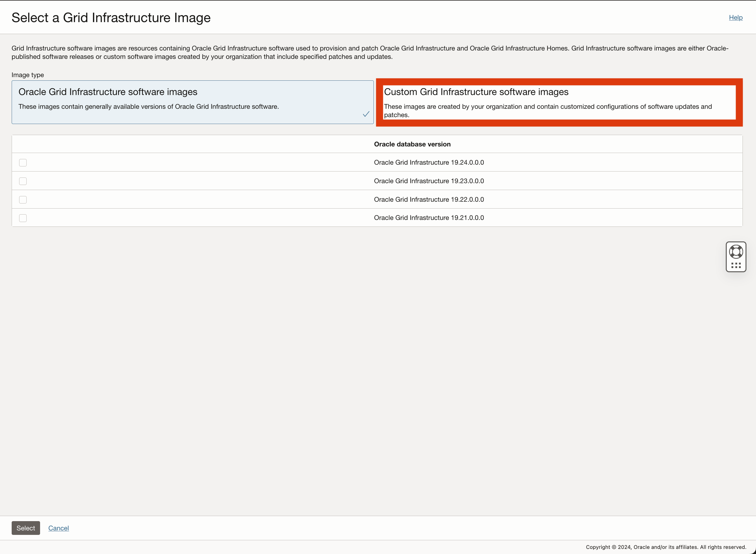The width and height of the screenshot is (756, 554).
Task: Select the Oracle Grid Infrastructure 19.22.0.0.0 row
Action: pos(429,199)
